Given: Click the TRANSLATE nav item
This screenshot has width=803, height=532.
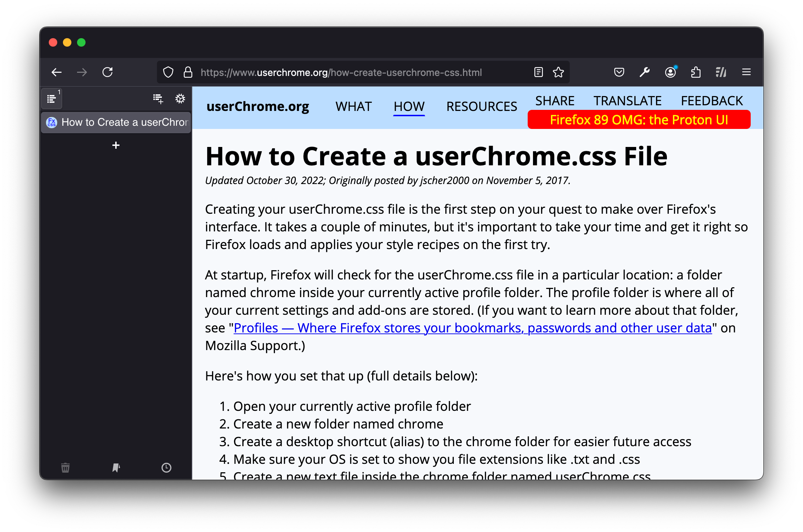Looking at the screenshot, I should (x=628, y=101).
